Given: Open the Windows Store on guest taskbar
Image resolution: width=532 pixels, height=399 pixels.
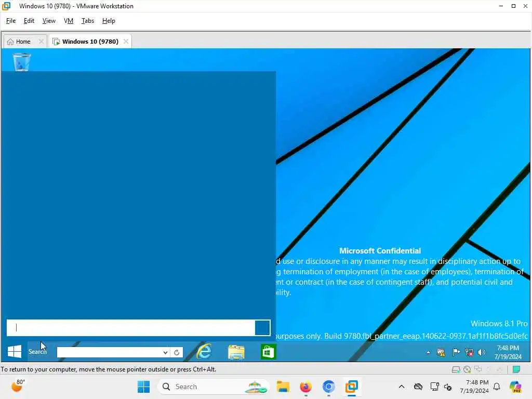Looking at the screenshot, I should 268,352.
